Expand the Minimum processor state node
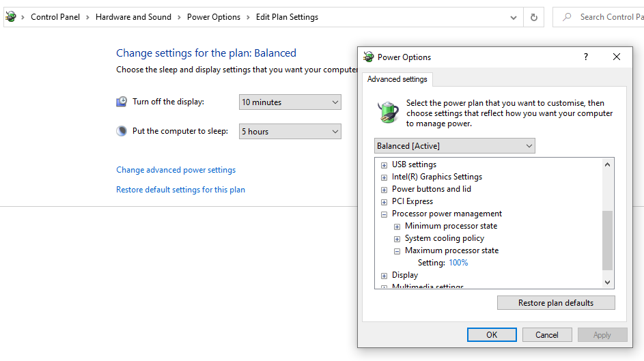This screenshot has height=361, width=644. (397, 227)
